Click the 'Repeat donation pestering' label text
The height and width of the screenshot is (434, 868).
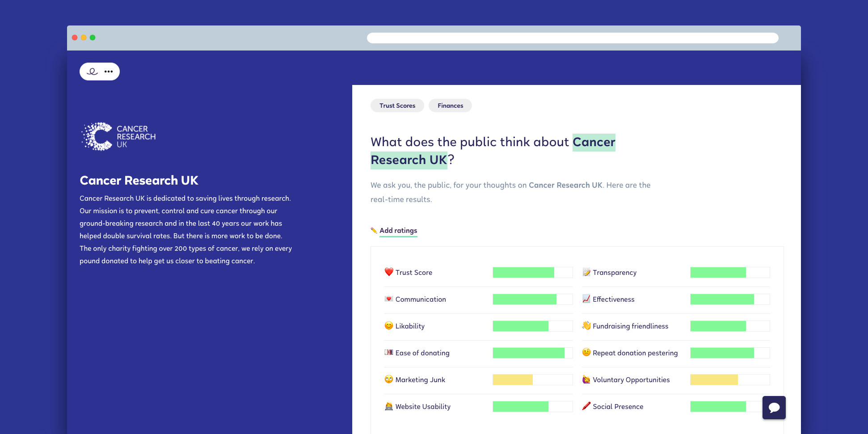click(x=635, y=353)
